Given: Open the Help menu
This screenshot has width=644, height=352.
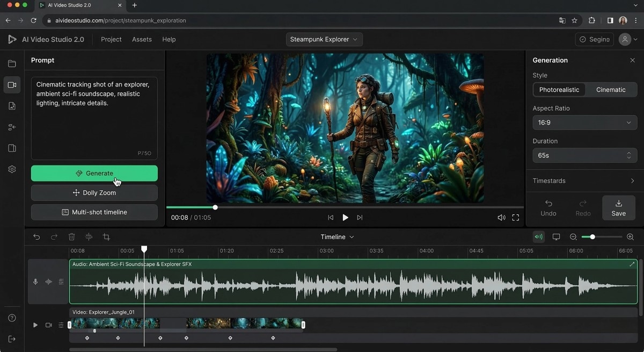Looking at the screenshot, I should 169,39.
